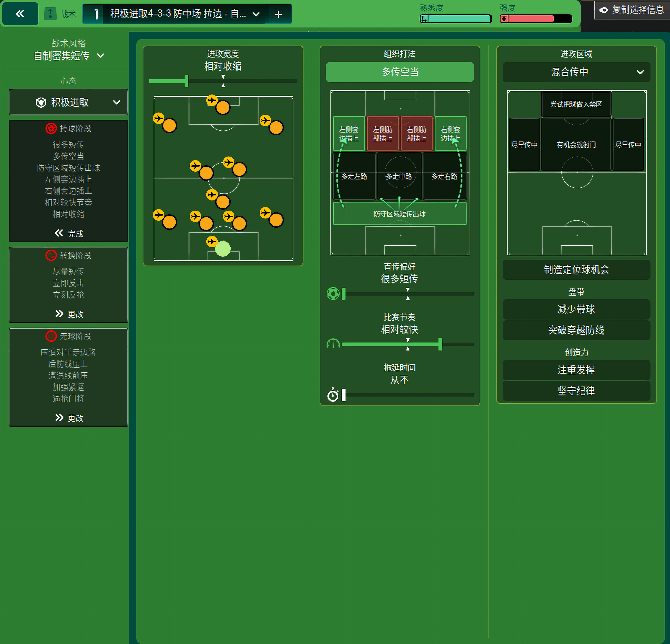Click the 多传空当 button
The image size is (670, 644).
point(399,72)
